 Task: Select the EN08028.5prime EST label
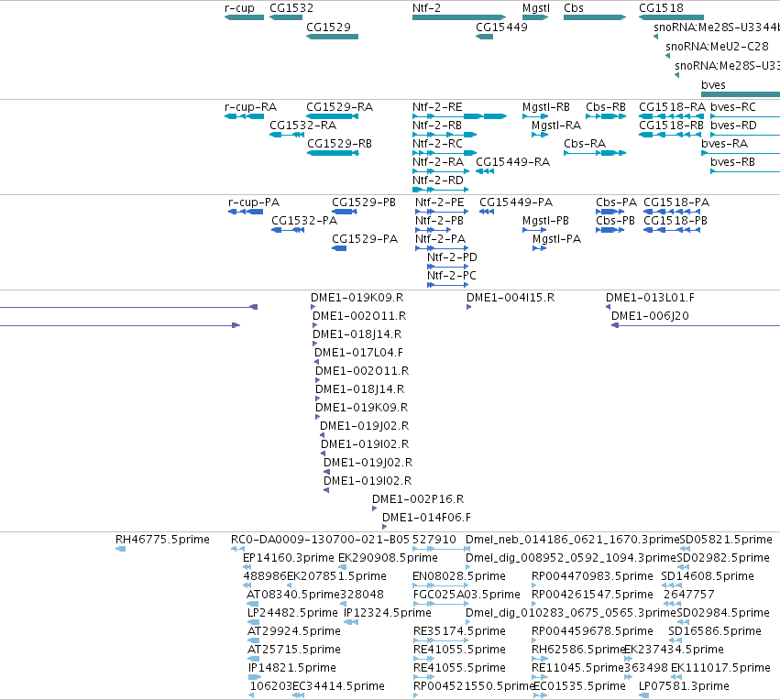[459, 576]
